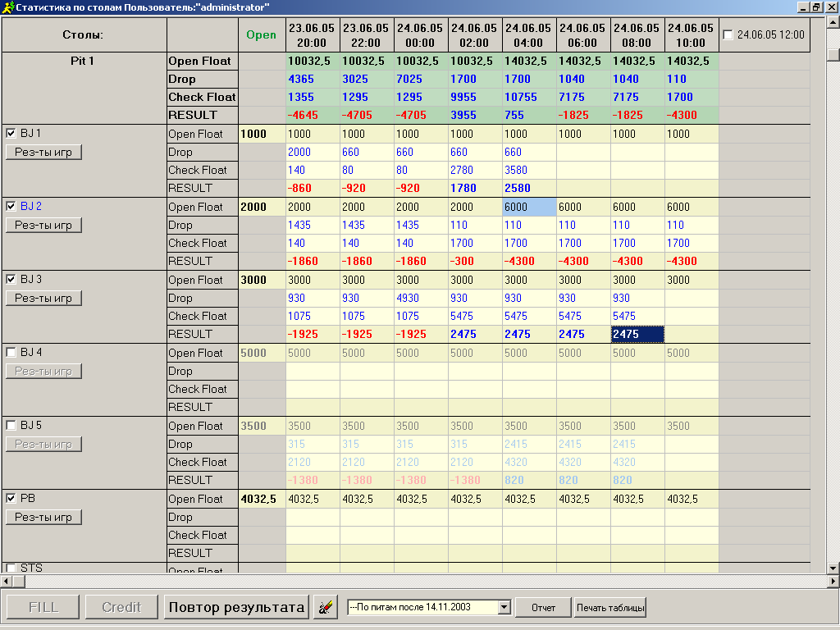This screenshot has height=630, width=840.
Task: Uncheck the PB table checkbox
Action: coord(11,498)
